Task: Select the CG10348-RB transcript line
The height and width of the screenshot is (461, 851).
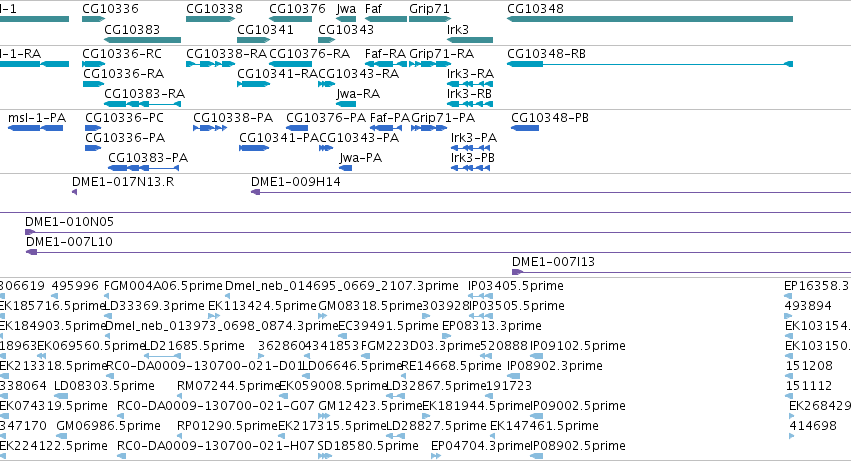Action: tap(650, 64)
